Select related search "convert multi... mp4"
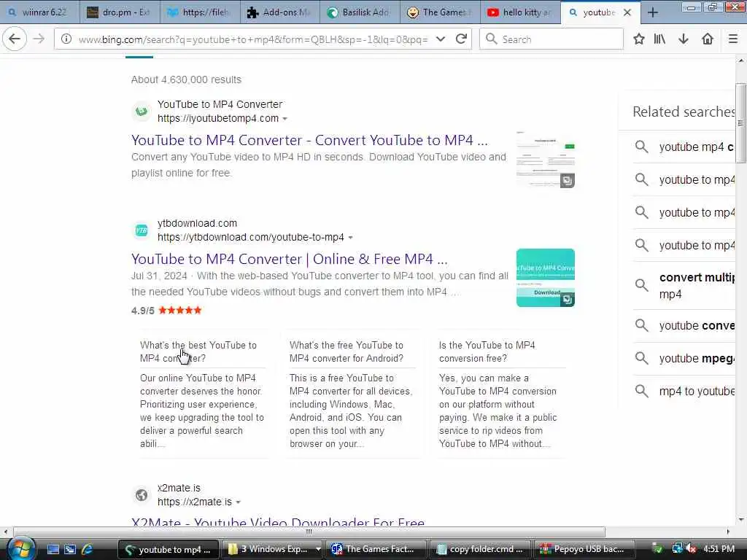The height and width of the screenshot is (560, 747). [x=697, y=286]
